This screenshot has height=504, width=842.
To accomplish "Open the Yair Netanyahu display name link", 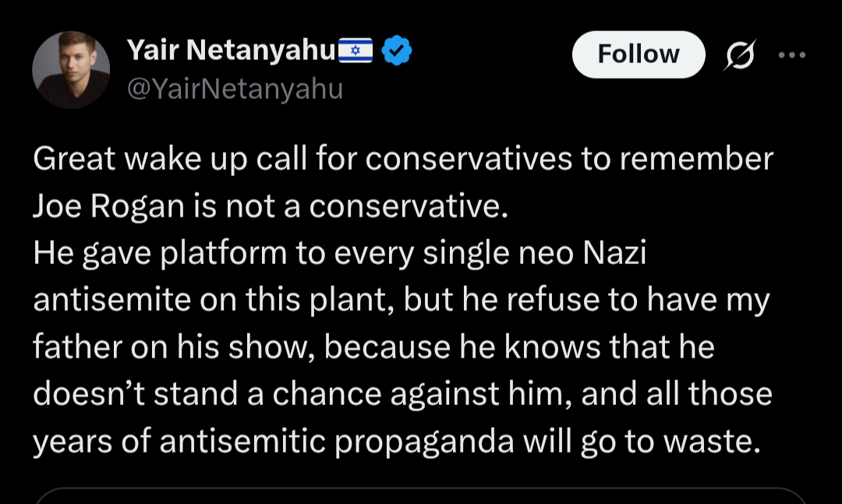I will click(232, 51).
